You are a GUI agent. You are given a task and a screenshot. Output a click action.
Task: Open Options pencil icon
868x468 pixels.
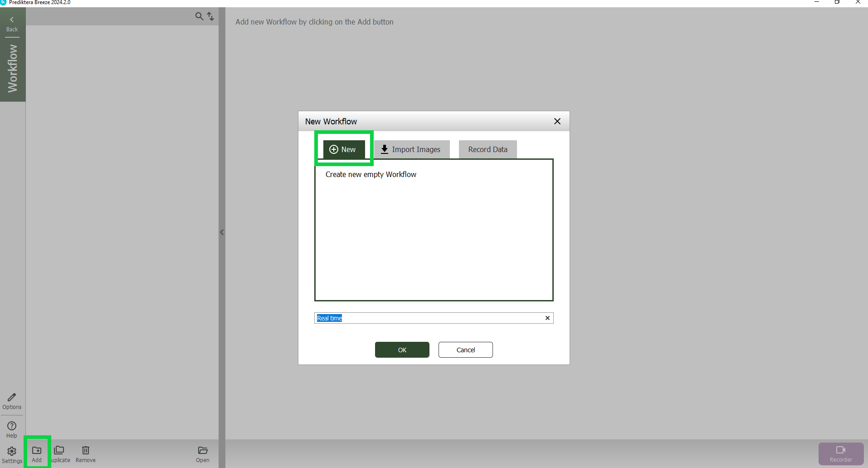tap(12, 398)
